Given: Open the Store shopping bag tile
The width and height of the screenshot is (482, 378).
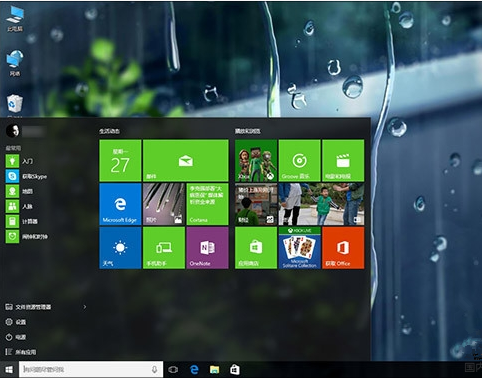Looking at the screenshot, I should coord(256,248).
